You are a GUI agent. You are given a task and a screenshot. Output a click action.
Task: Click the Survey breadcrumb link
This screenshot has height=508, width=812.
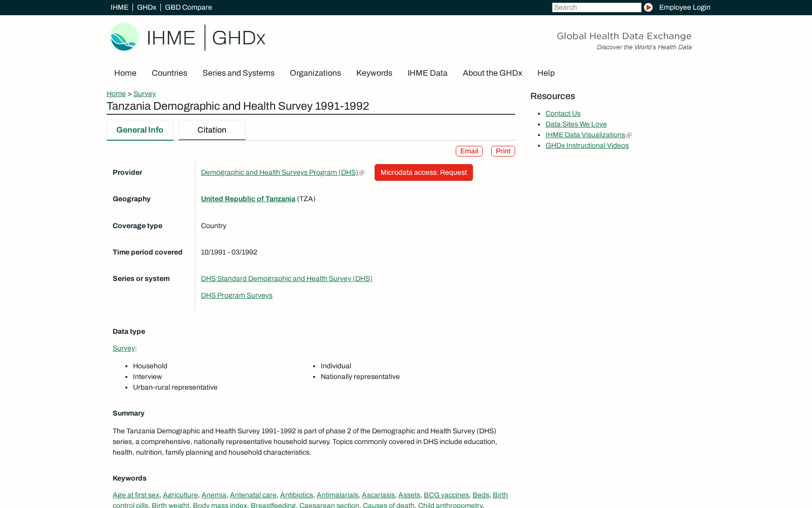tap(145, 93)
